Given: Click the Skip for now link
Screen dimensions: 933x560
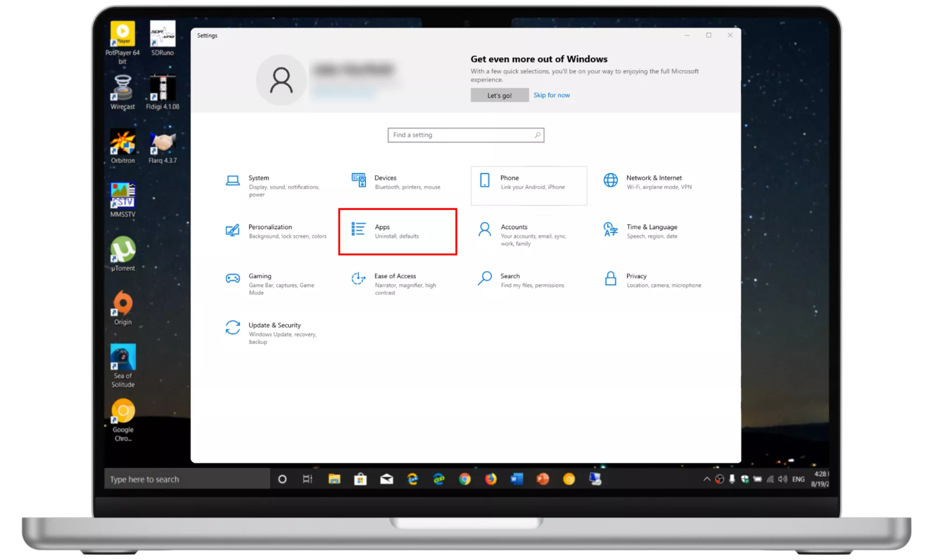Looking at the screenshot, I should point(551,95).
